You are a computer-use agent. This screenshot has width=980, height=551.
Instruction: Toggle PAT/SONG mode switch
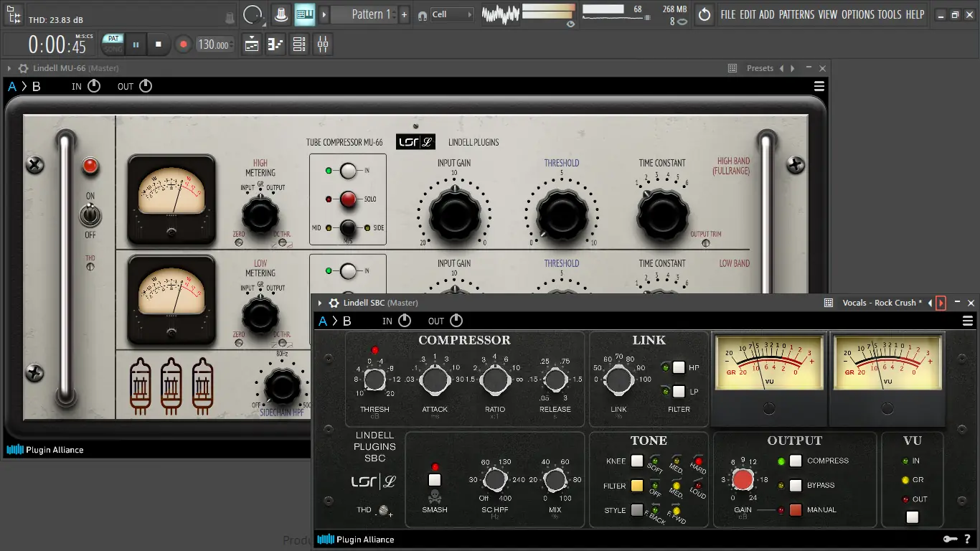pyautogui.click(x=113, y=44)
